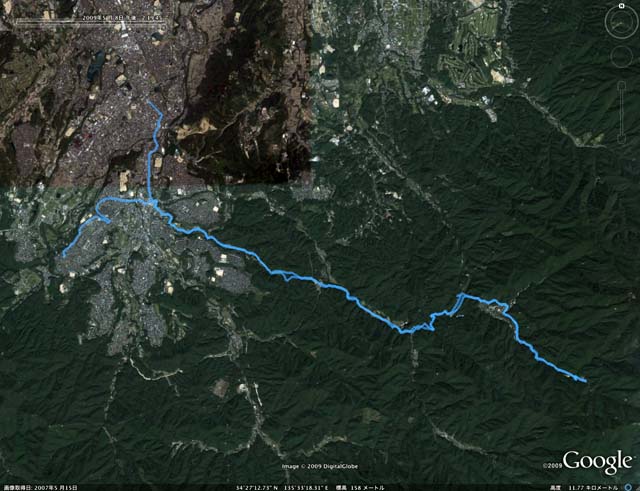Viewport: 640px width, 491px height.
Task: Select the southeastern endpoint of the blue GPS track
Action: click(x=586, y=381)
